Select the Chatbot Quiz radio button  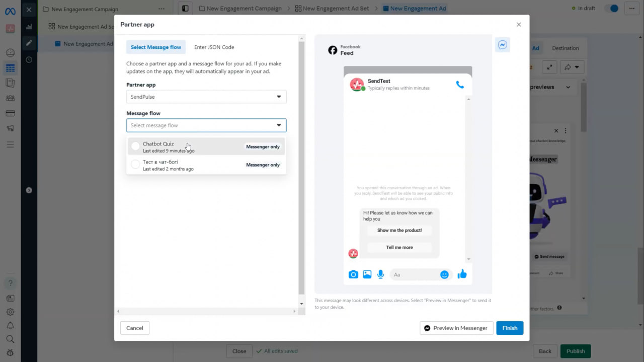point(135,146)
